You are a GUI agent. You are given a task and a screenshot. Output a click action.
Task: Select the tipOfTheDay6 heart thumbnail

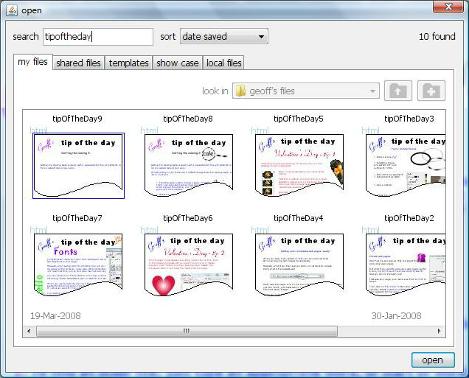(x=188, y=264)
